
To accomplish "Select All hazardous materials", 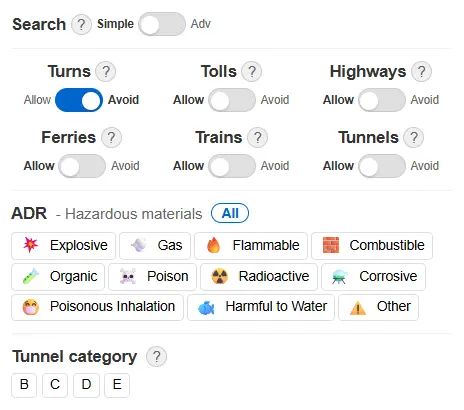I will (230, 213).
